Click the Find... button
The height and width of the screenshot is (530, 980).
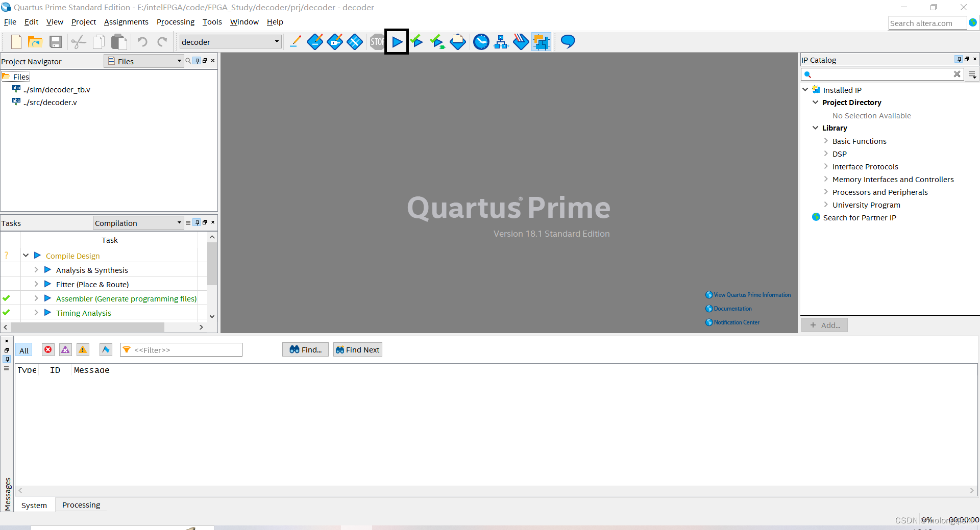[305, 349]
